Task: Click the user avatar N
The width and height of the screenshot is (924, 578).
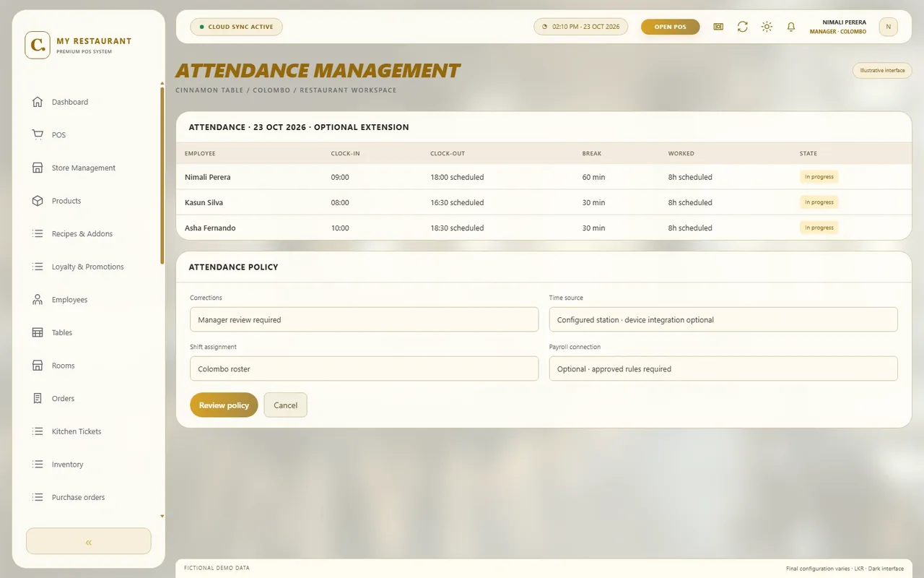Action: click(x=888, y=27)
